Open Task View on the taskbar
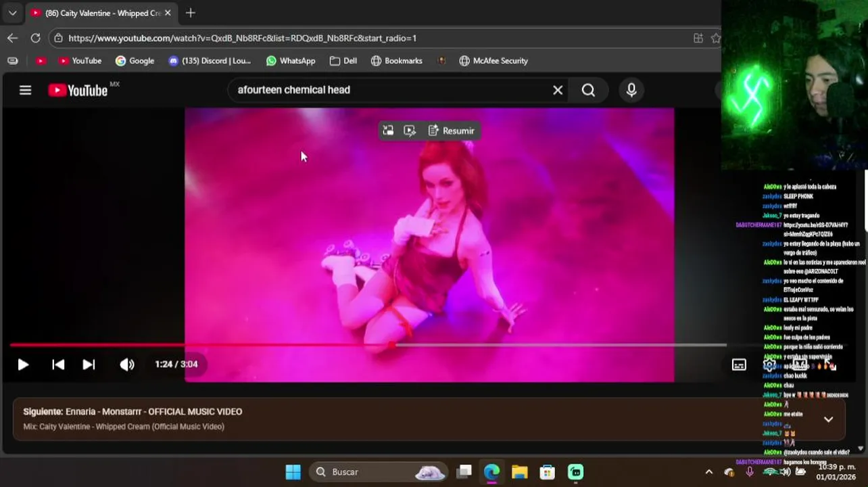The height and width of the screenshot is (487, 868). [464, 472]
